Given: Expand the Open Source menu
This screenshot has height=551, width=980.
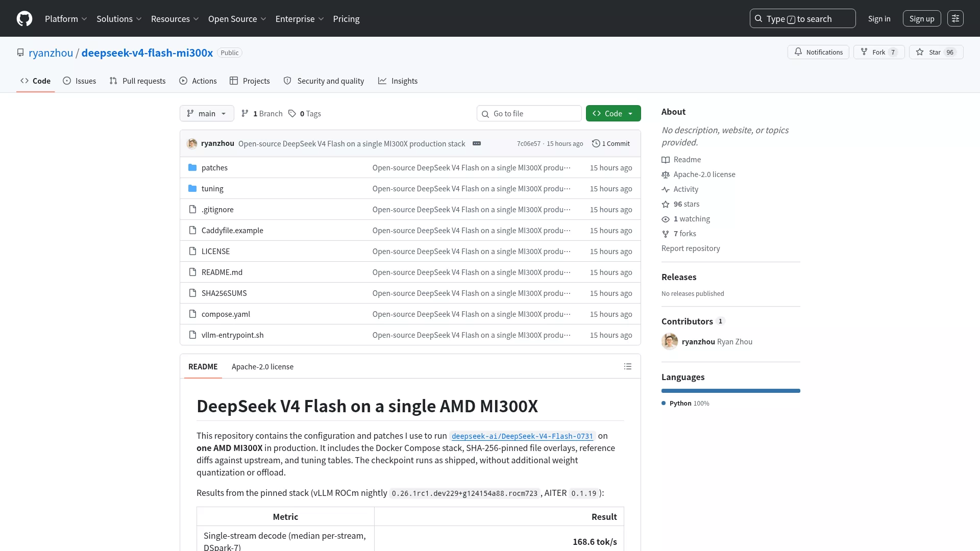Looking at the screenshot, I should click(x=237, y=19).
